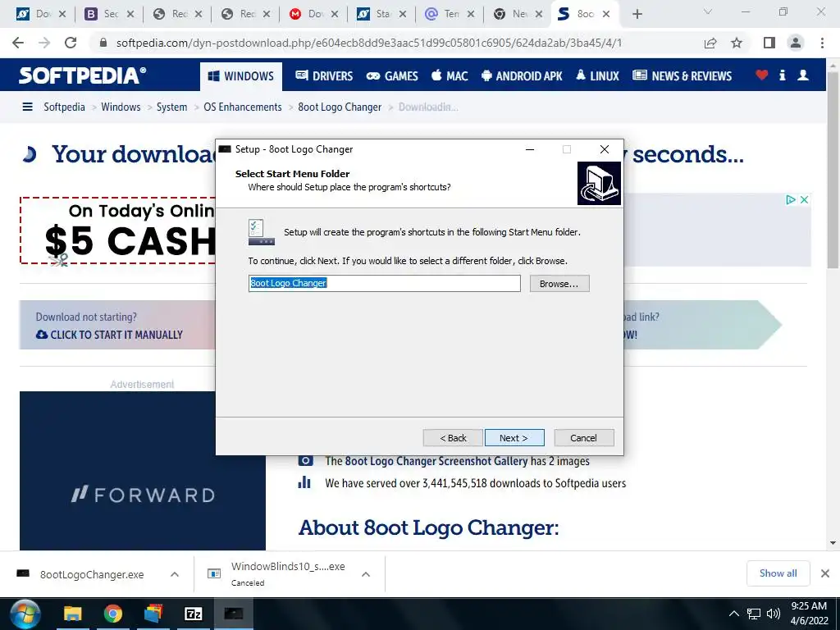
Task: Go Back in the Setup wizard
Action: click(x=453, y=438)
